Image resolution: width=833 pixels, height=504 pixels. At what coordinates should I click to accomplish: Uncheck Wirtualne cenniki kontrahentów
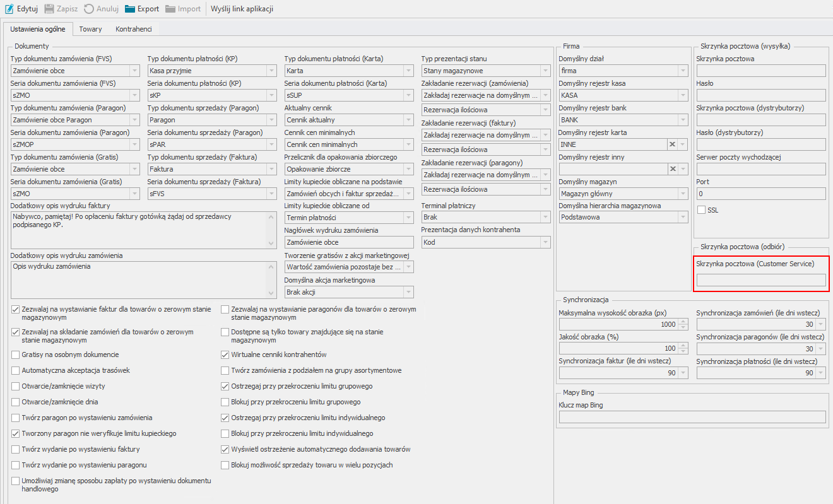point(225,355)
